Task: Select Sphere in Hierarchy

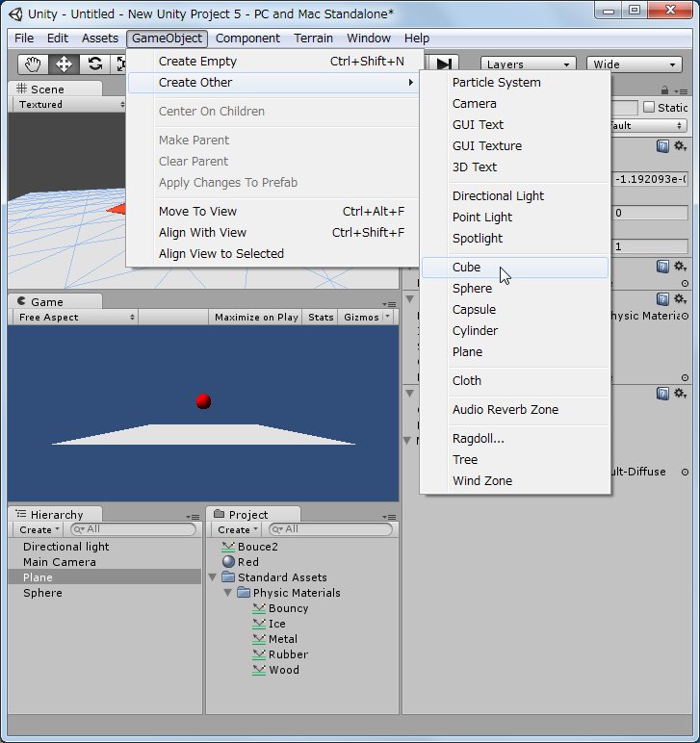Action: pyautogui.click(x=105, y=593)
